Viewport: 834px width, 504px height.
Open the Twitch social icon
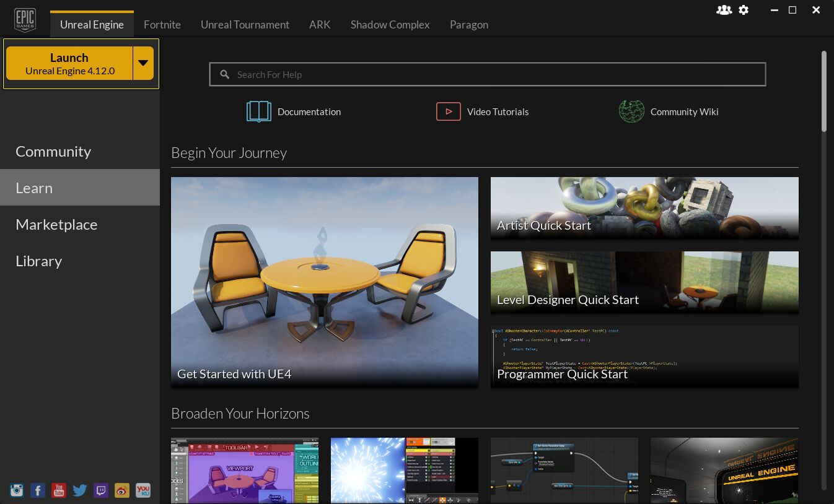(101, 490)
